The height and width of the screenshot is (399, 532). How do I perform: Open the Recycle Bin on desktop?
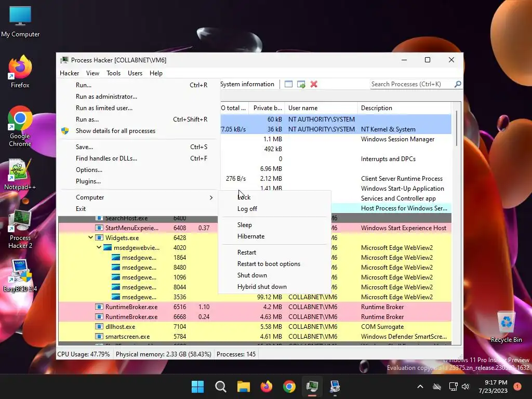click(x=506, y=327)
